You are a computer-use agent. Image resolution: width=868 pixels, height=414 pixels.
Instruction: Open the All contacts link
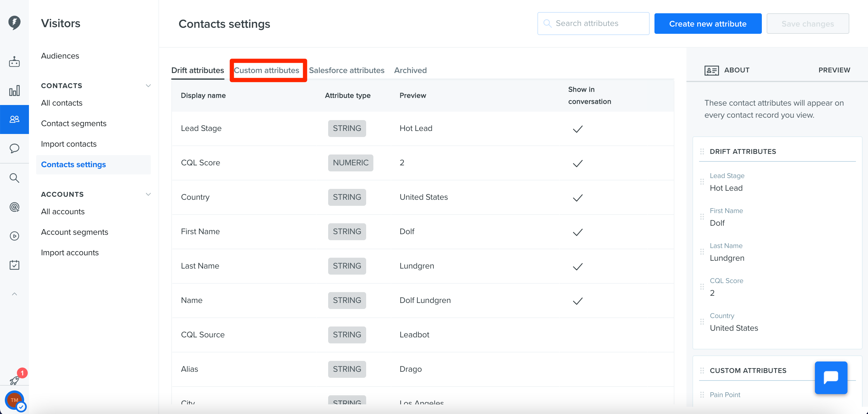point(62,103)
